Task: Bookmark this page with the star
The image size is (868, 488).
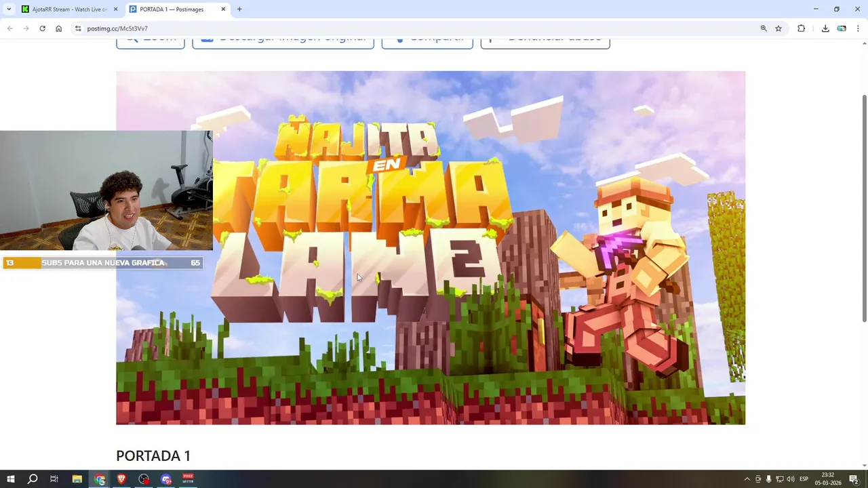Action: point(778,28)
